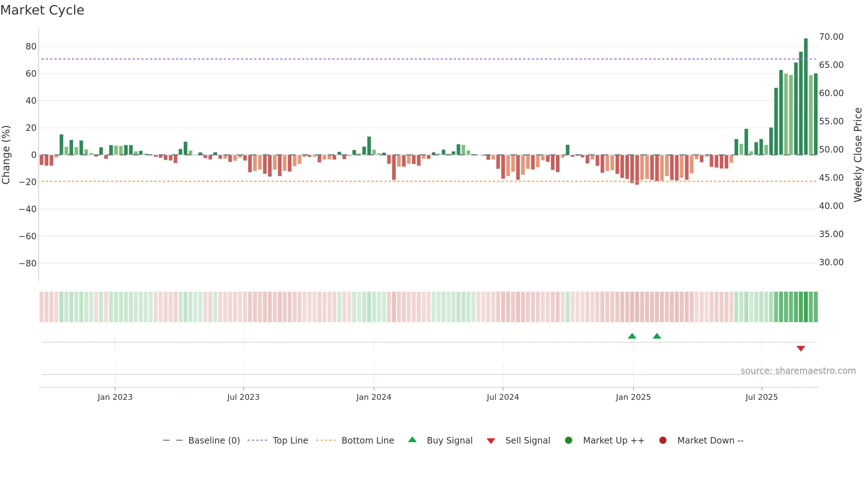Image resolution: width=868 pixels, height=488 pixels.
Task: Toggle the Top Line legend entry
Action: [x=278, y=440]
